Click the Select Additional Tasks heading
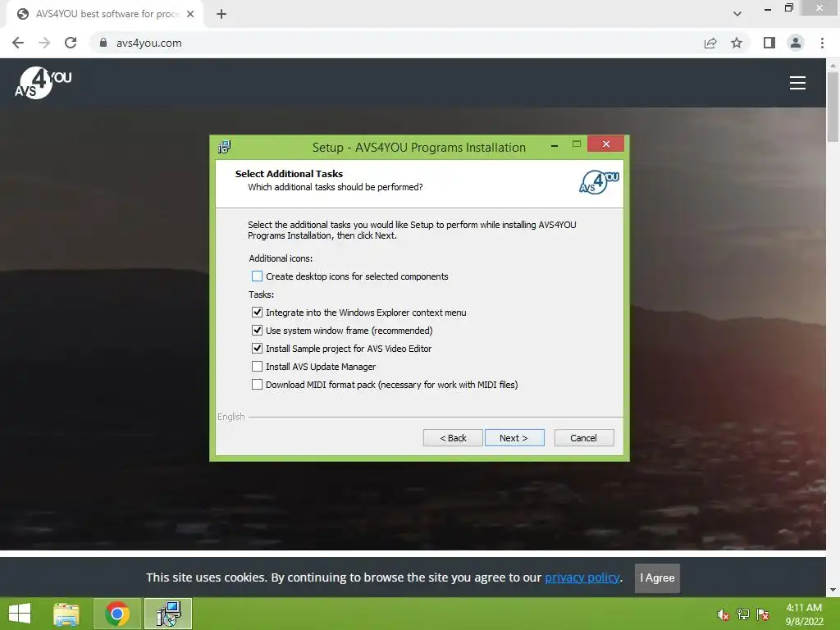Image resolution: width=840 pixels, height=630 pixels. tap(289, 174)
